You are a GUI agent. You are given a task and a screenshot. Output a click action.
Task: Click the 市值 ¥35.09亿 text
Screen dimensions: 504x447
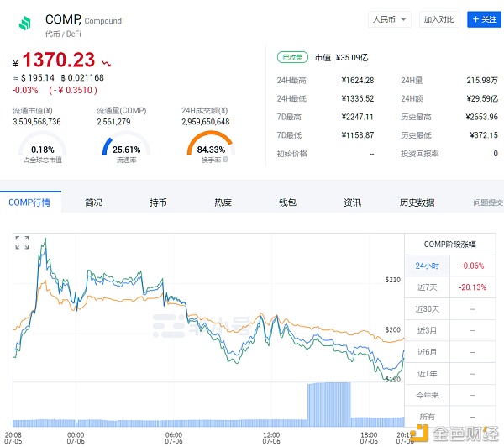coord(341,58)
